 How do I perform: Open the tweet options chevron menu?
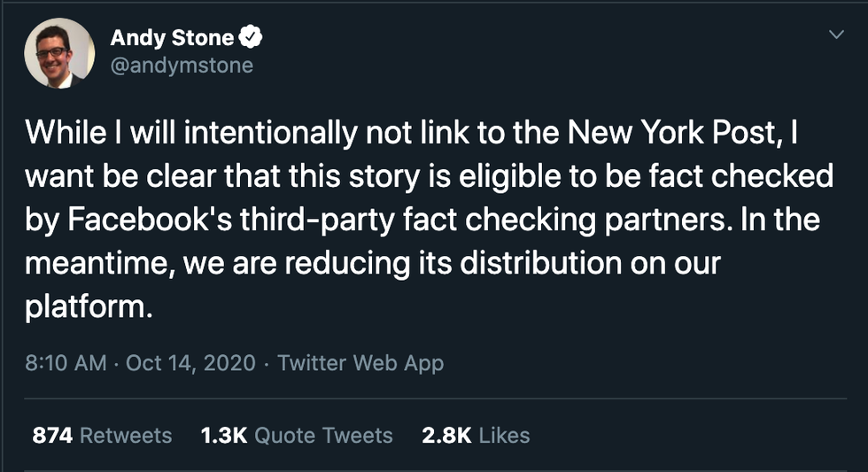835,35
